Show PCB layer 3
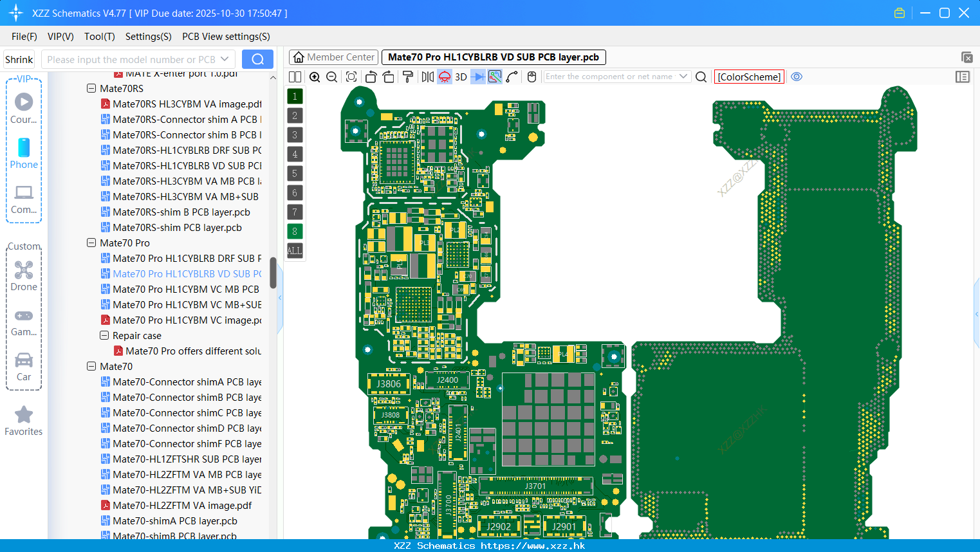 [x=295, y=135]
